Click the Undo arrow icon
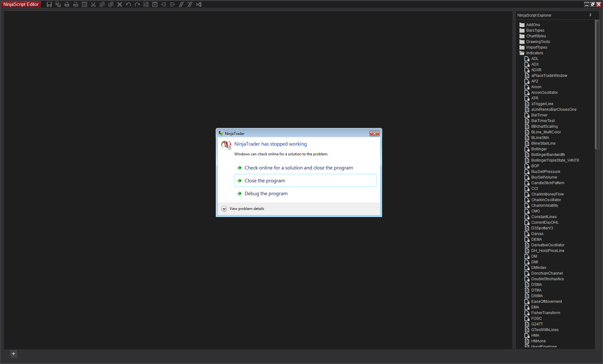Image resolution: width=603 pixels, height=364 pixels. (128, 4)
